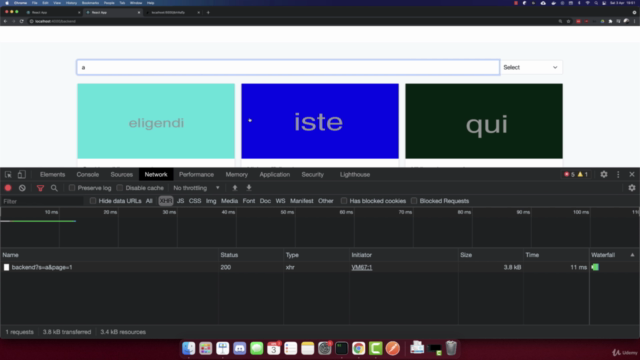Filter requests by CSS

[x=195, y=201]
